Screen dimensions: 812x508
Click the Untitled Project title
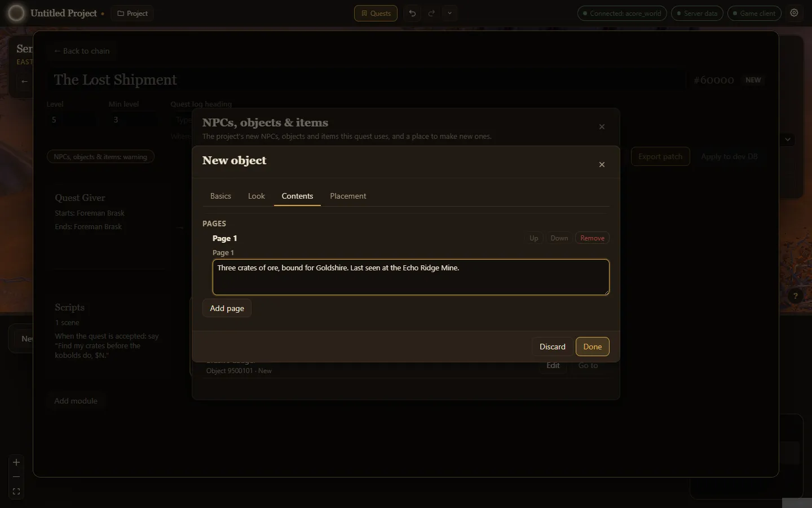64,13
